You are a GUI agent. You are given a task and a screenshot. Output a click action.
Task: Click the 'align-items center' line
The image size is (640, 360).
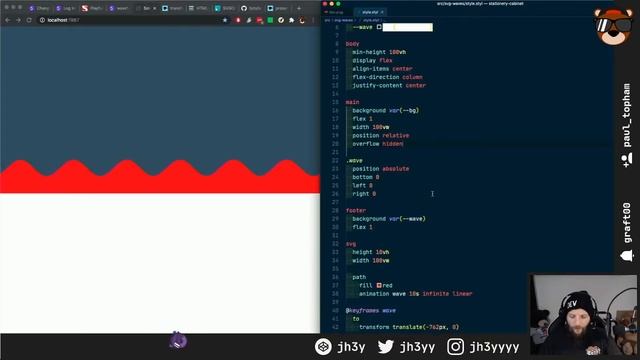(382, 69)
